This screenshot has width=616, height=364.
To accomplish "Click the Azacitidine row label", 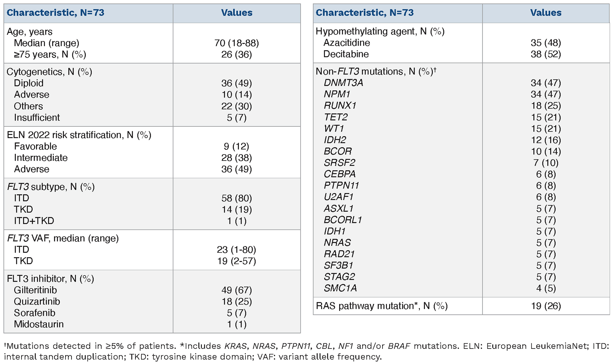I will coord(347,43).
